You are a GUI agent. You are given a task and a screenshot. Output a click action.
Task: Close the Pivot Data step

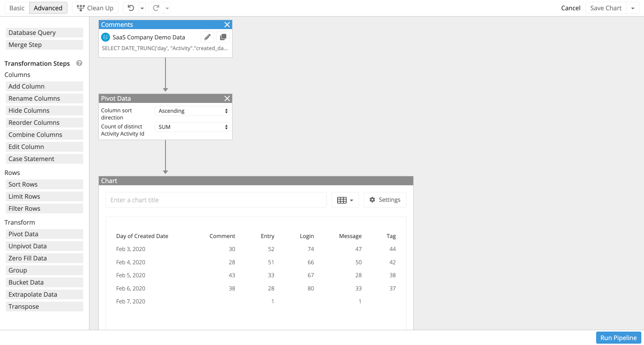pos(227,98)
